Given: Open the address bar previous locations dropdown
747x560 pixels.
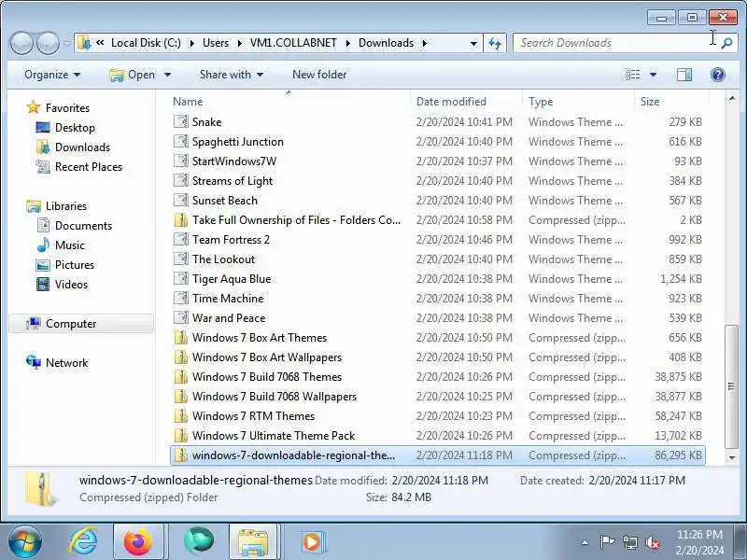Looking at the screenshot, I should coord(473,43).
